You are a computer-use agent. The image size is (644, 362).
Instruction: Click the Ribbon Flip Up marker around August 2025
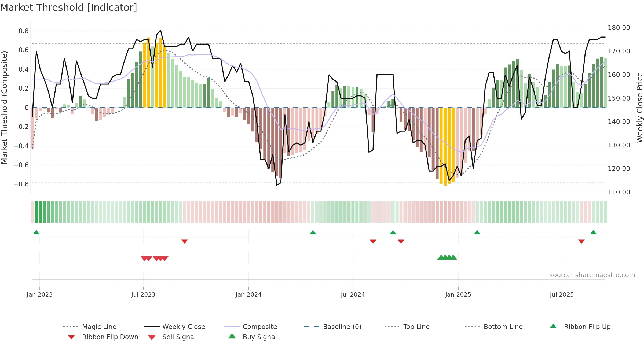coord(594,232)
